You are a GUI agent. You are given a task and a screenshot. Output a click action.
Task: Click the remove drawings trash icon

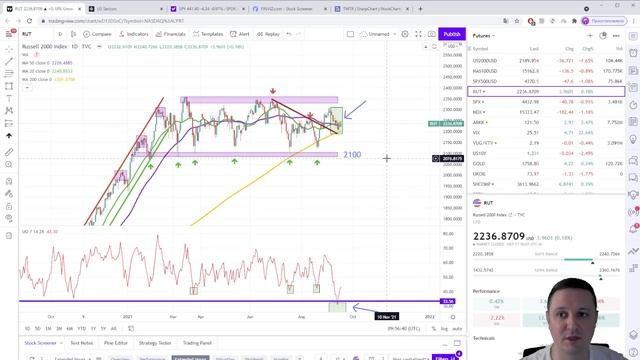9,236
